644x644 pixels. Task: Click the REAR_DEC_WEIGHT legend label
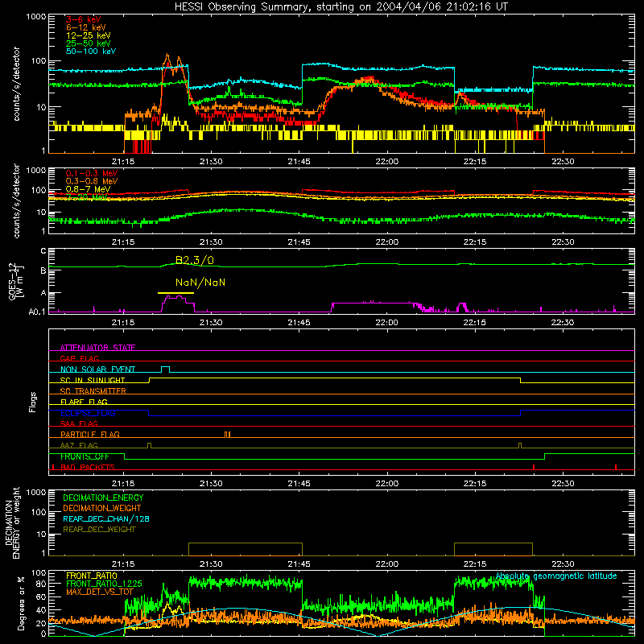99,530
